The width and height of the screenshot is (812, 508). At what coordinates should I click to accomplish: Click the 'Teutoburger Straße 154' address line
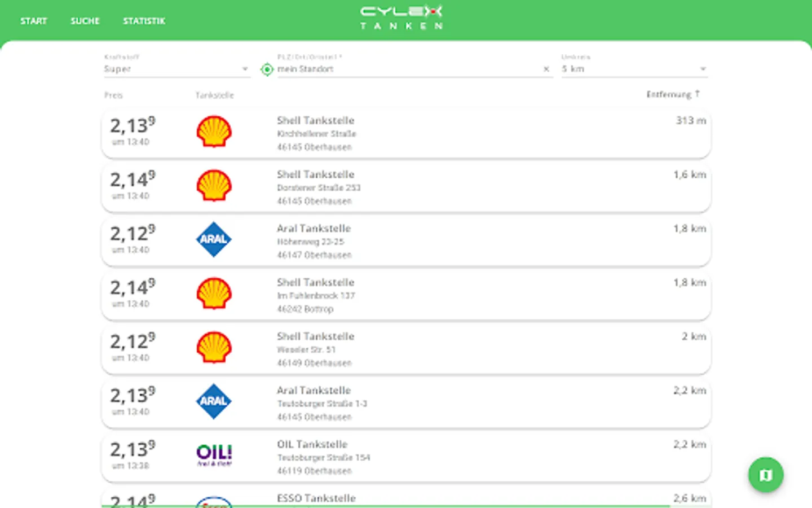point(324,458)
